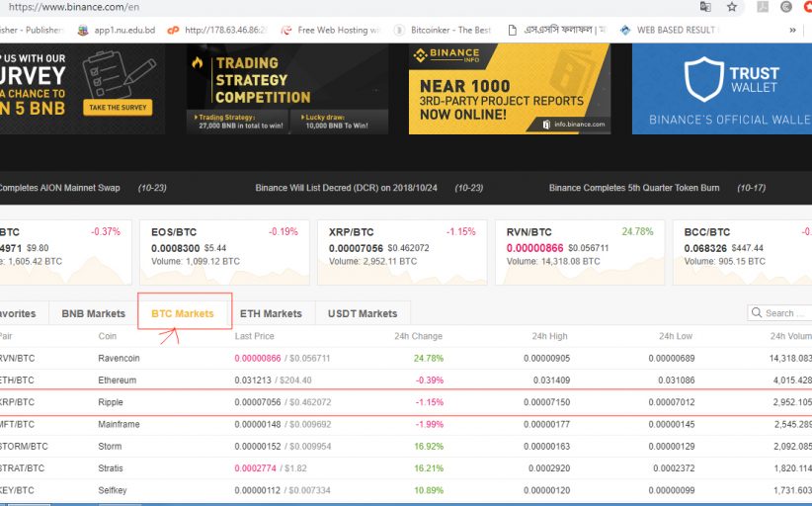Viewport: 812px width, 506px height.
Task: Select the BNB Markets tab
Action: [93, 313]
